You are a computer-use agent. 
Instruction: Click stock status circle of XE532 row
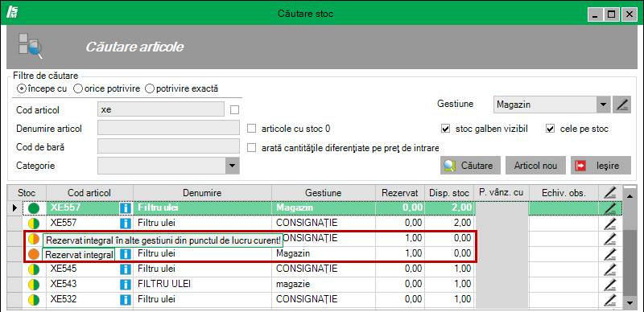(34, 299)
